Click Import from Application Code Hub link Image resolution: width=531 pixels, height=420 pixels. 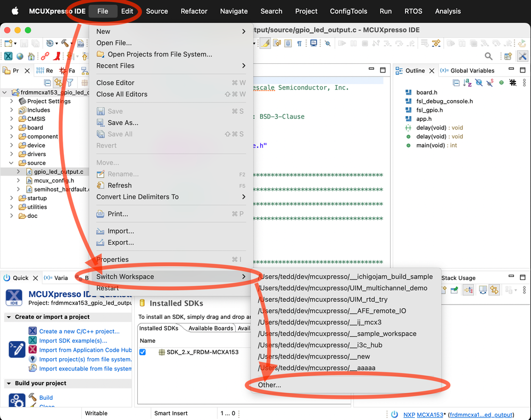(x=85, y=350)
